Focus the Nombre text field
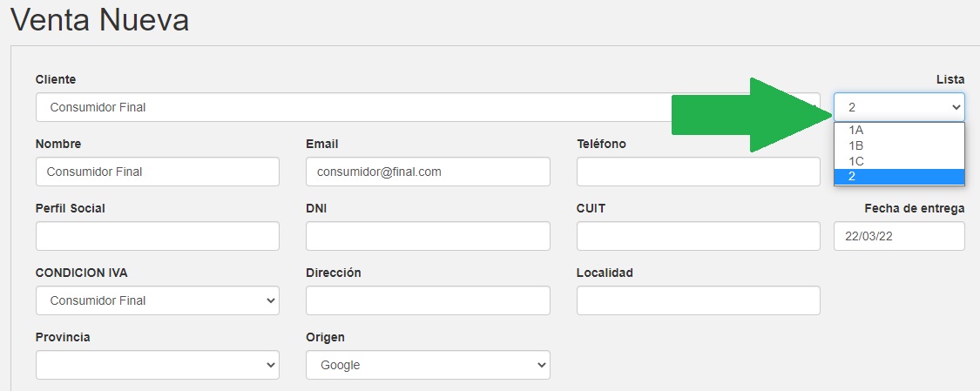The image size is (980, 391). coord(157,172)
